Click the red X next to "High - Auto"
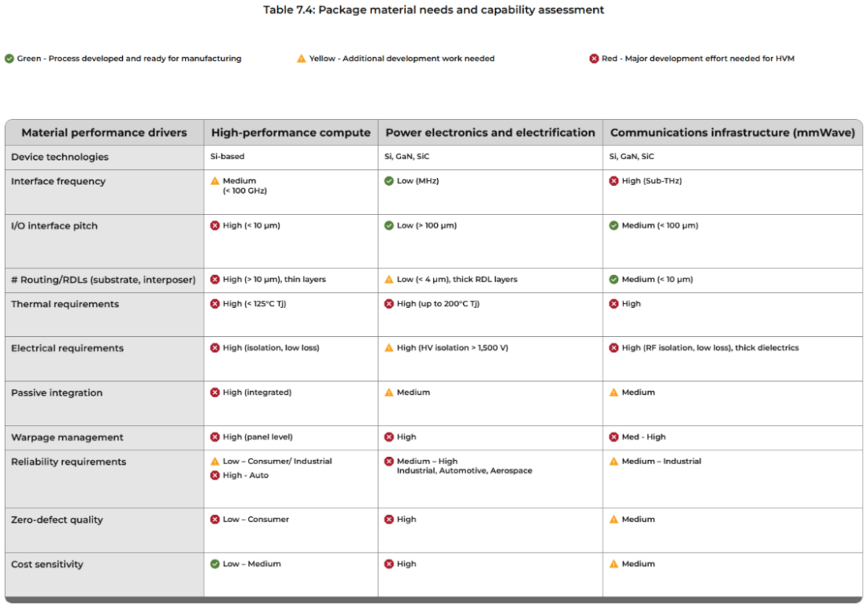This screenshot has height=608, width=868. [x=215, y=475]
